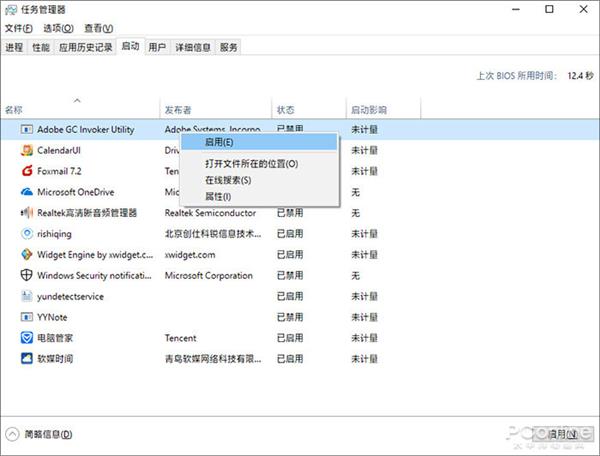This screenshot has height=456, width=600.
Task: Click the xwidget.com publisher cell
Action: point(190,255)
